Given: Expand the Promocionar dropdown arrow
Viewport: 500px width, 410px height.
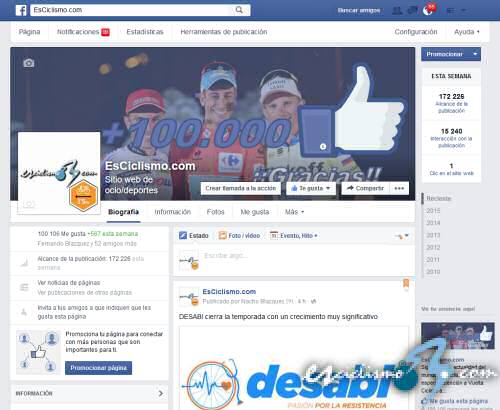Looking at the screenshot, I should [475, 54].
